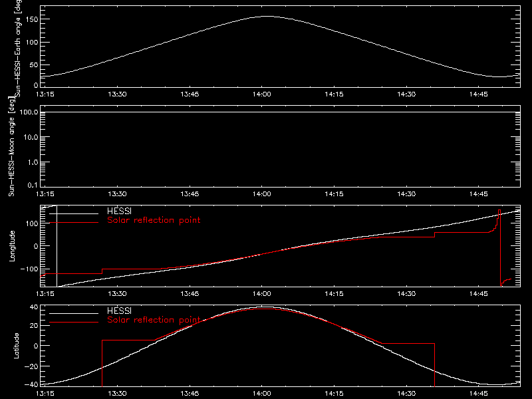The image size is (532, 399).
Task: Click -20 tick on Latitude axis
Action: 31,366
